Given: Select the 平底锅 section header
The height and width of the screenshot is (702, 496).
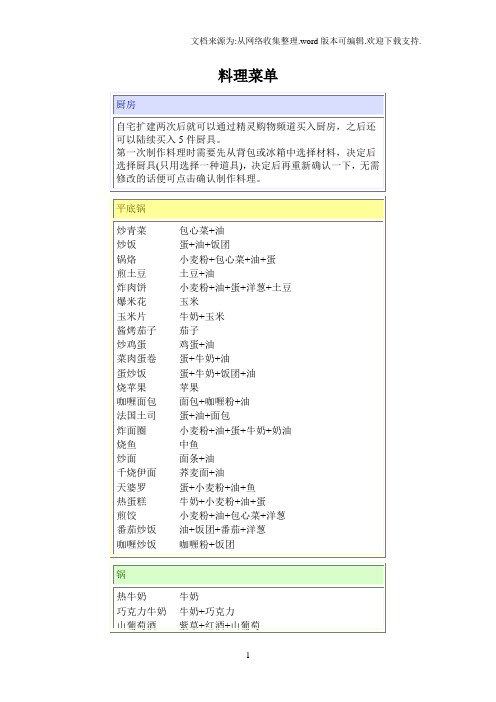Looking at the screenshot, I should coord(248,209).
